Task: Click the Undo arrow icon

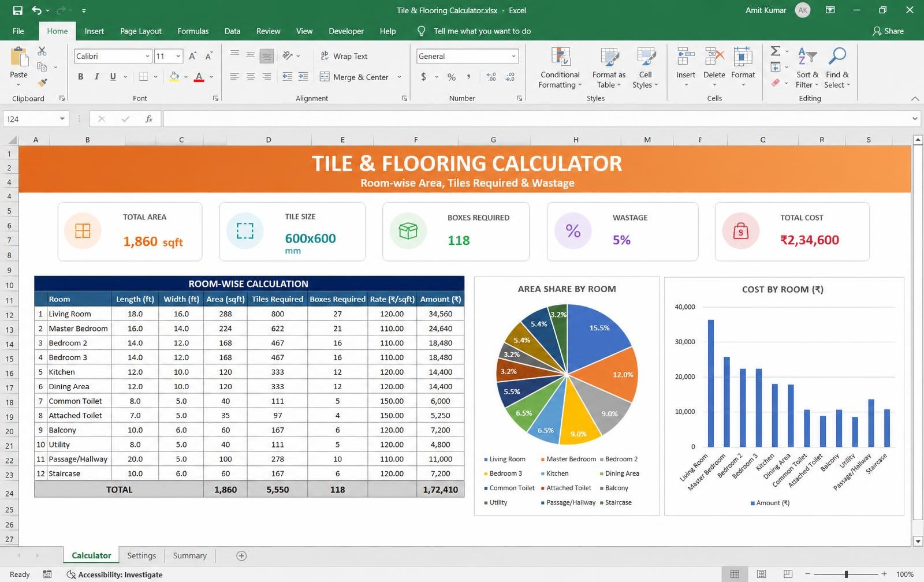Action: click(x=37, y=10)
